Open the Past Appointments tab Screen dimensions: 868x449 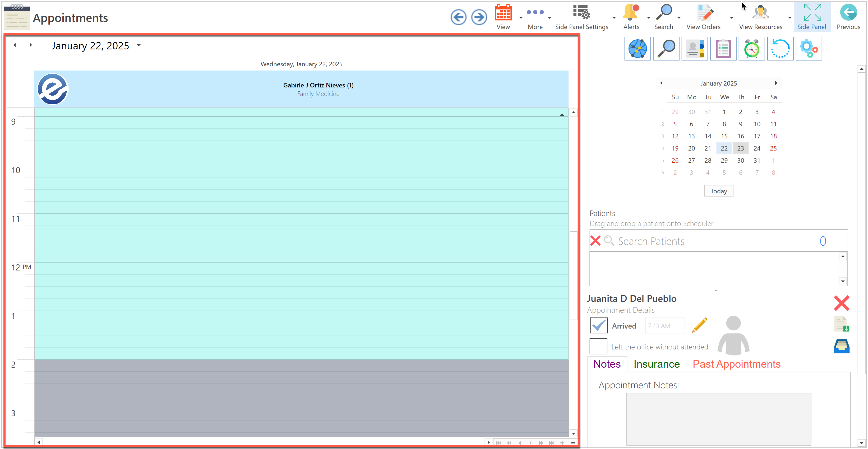coord(736,364)
